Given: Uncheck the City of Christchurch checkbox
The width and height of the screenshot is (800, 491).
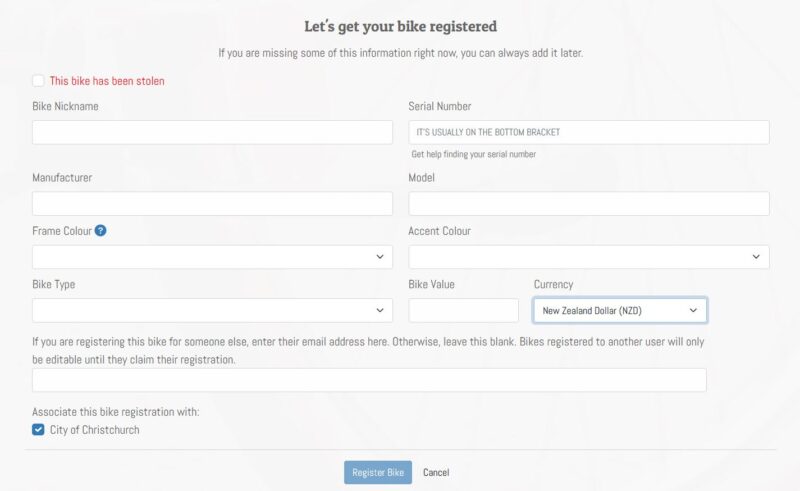Looking at the screenshot, I should click(38, 430).
